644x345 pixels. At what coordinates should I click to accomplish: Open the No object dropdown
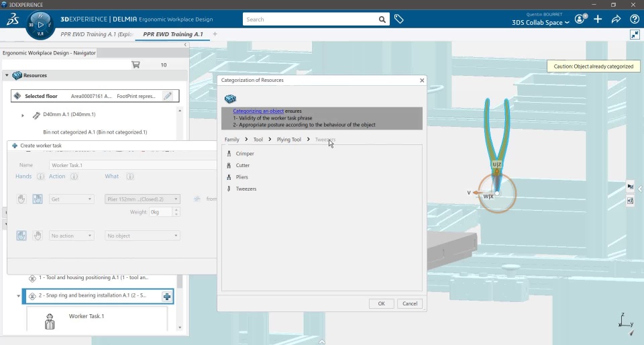pyautogui.click(x=142, y=236)
